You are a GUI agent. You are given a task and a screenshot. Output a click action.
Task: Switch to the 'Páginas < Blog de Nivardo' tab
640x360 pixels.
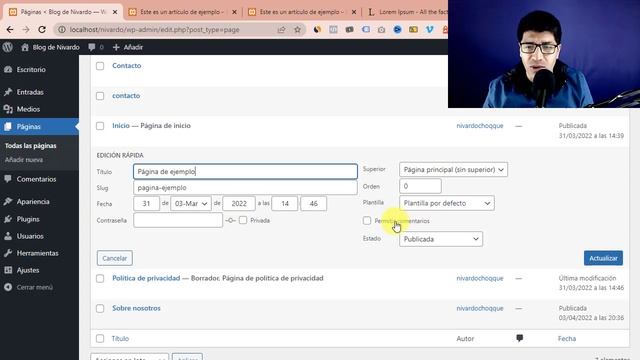point(63,12)
